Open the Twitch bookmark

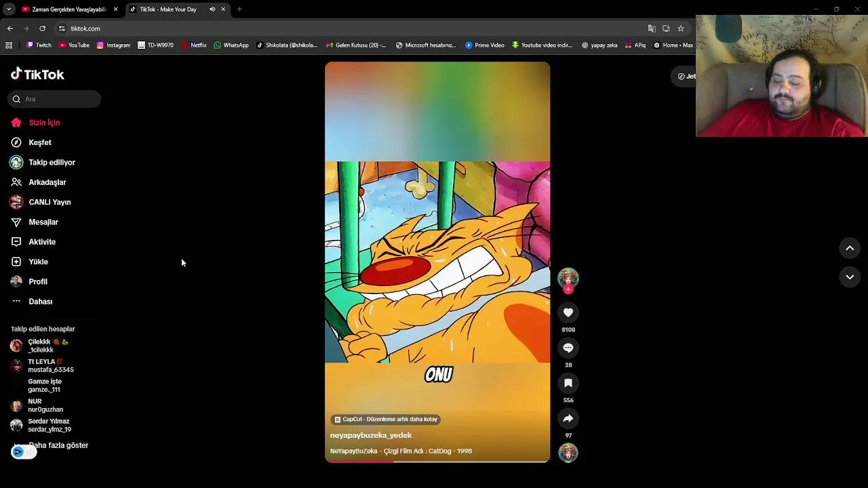point(39,45)
